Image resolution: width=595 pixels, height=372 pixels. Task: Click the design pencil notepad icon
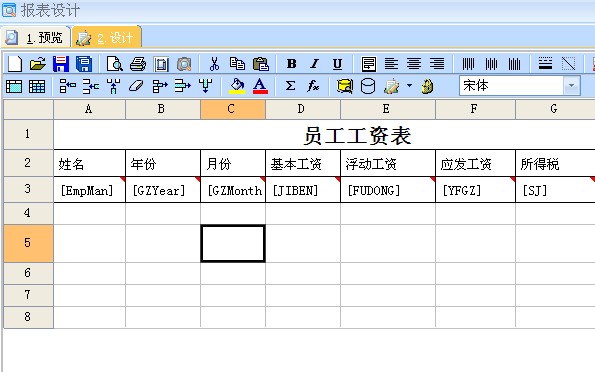(x=391, y=86)
